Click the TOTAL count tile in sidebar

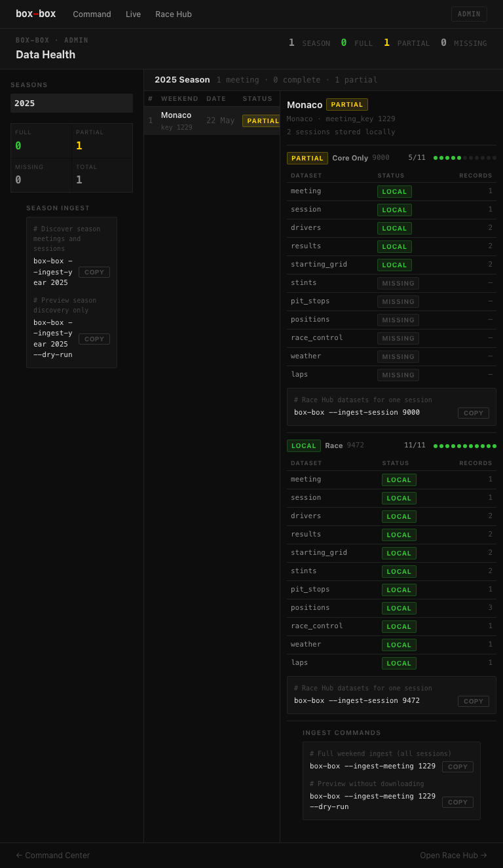[102, 175]
